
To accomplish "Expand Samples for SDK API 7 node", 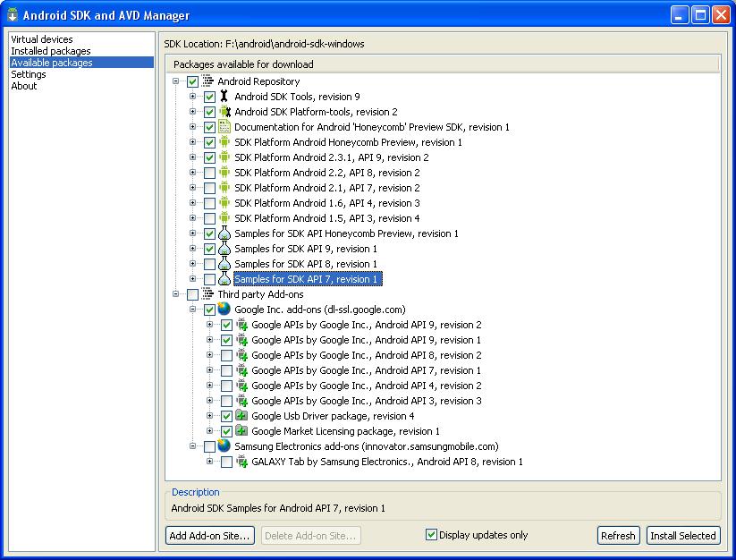I will [x=192, y=279].
